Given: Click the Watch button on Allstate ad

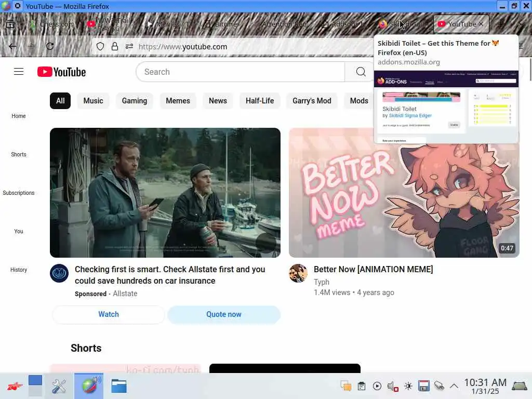Looking at the screenshot, I should tap(109, 314).
